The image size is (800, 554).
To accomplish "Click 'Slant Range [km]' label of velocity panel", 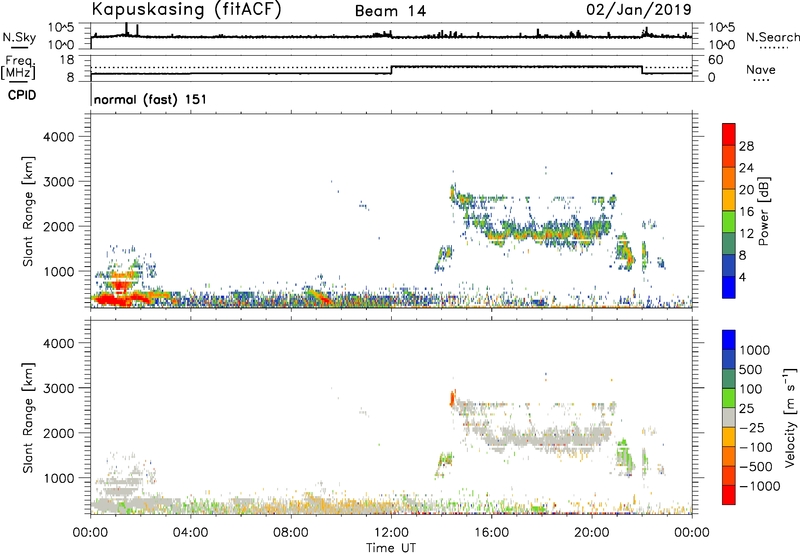I will click(28, 417).
